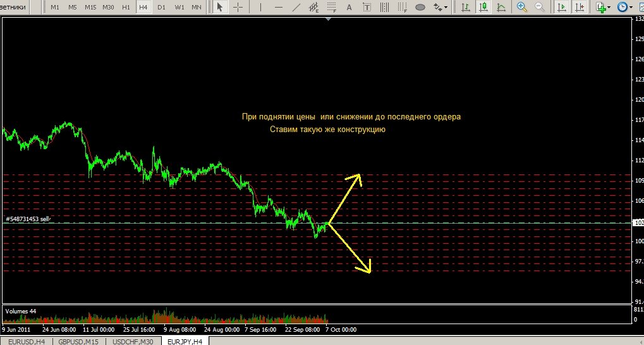Click the chart shift triangle marker
Viewport: 644px width, 345px height.
click(328, 19)
